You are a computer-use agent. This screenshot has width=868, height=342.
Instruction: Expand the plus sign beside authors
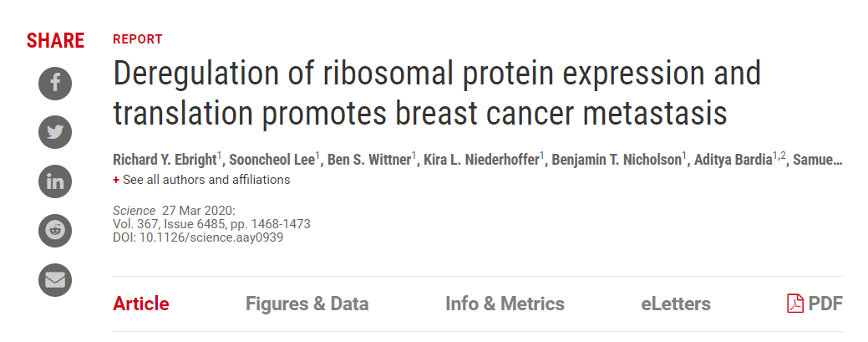click(x=116, y=180)
